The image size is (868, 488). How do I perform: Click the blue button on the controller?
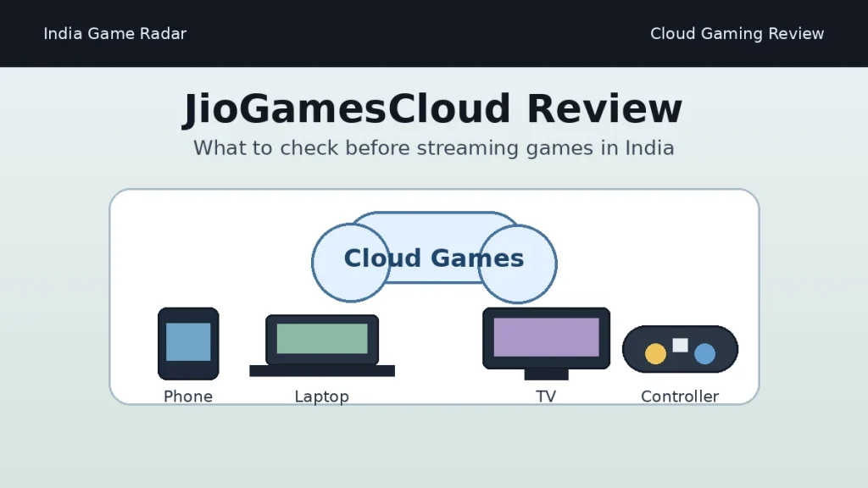(x=704, y=353)
